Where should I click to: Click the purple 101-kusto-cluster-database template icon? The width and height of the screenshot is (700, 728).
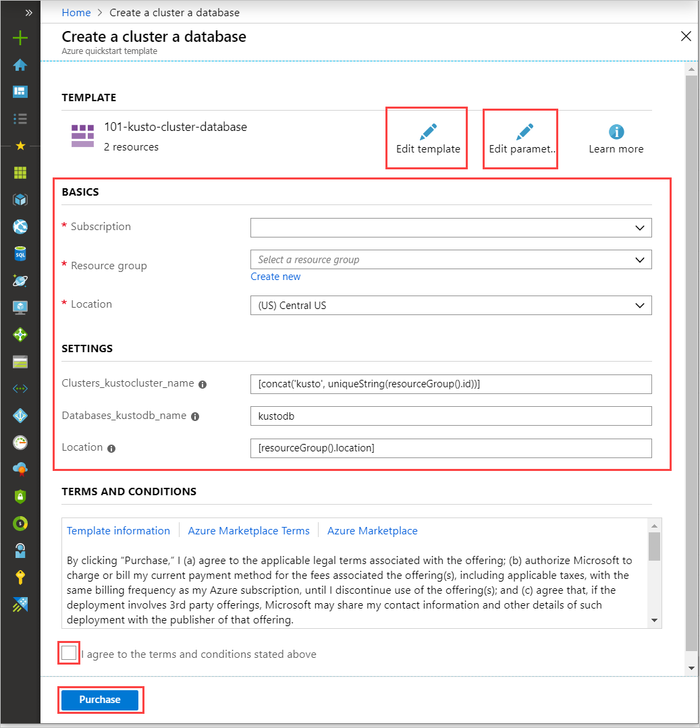(82, 136)
